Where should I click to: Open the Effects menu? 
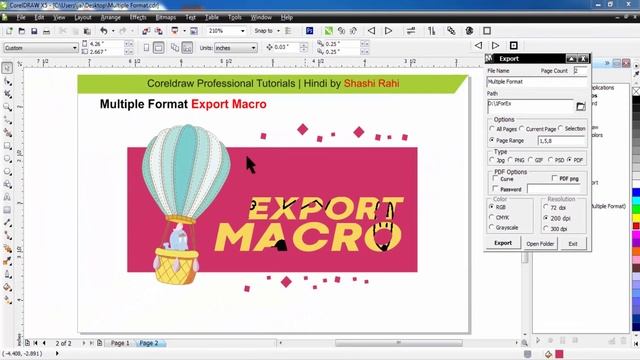point(138,18)
